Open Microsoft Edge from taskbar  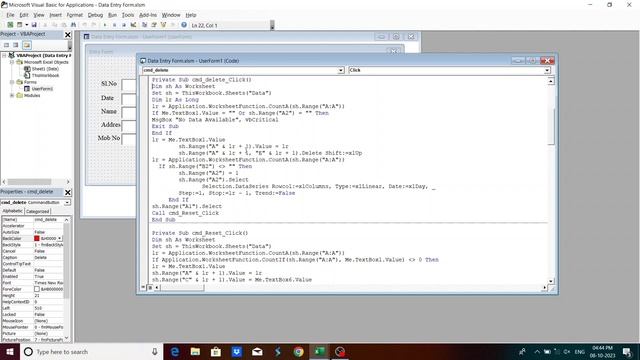click(x=175, y=352)
